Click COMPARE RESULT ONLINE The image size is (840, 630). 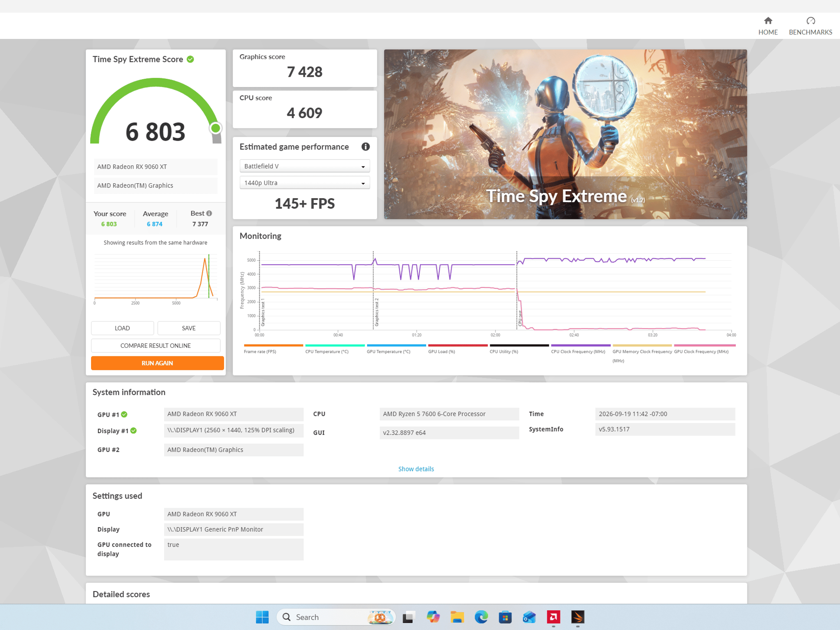pyautogui.click(x=155, y=346)
